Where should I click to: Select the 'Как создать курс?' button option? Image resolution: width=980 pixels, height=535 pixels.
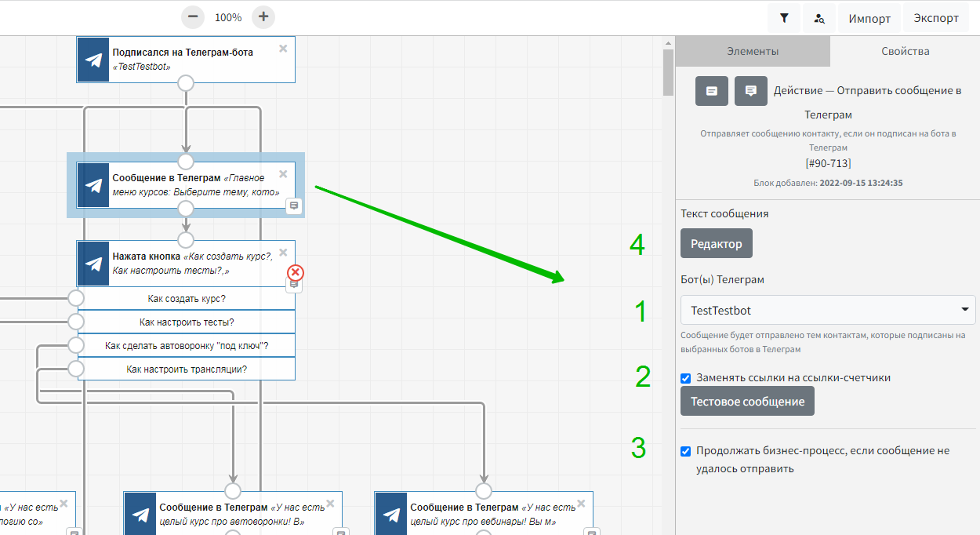click(187, 299)
